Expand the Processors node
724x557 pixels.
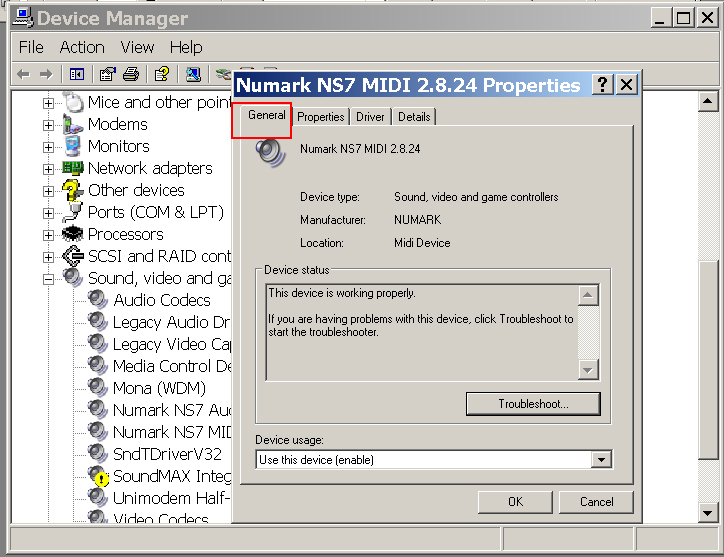48,235
